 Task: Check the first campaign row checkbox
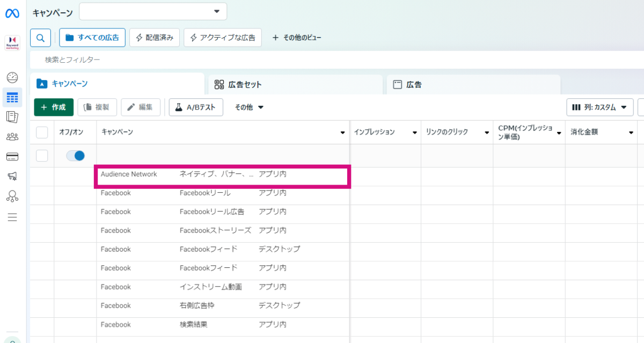coord(42,156)
